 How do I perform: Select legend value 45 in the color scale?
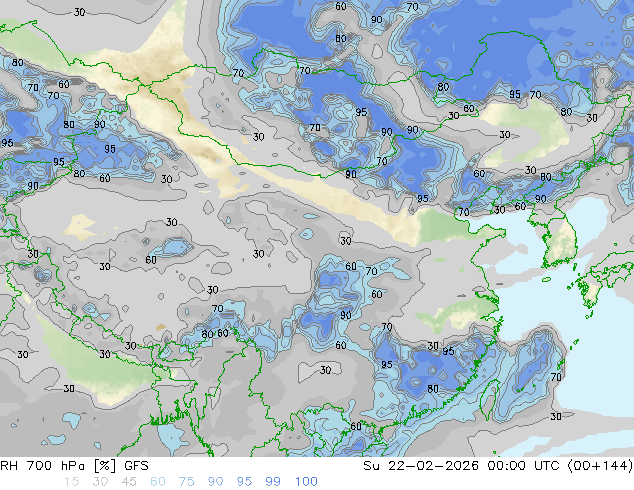[129, 482]
